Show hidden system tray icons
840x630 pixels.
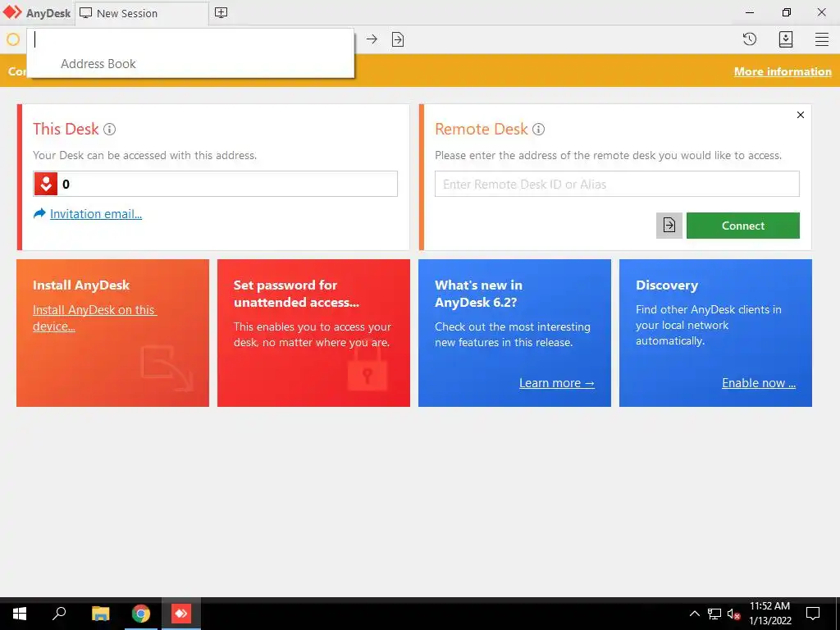coord(694,614)
